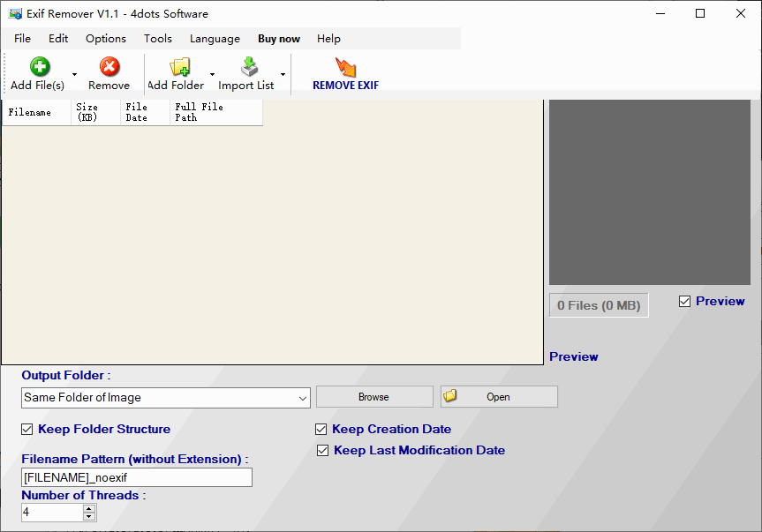Toggle Keep Creation Date checkbox

click(321, 429)
